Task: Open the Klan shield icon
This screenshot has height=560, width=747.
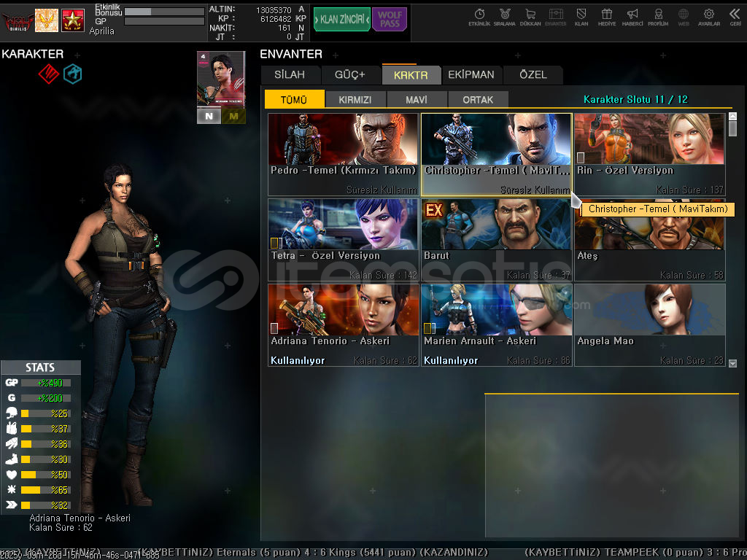Action: pyautogui.click(x=581, y=17)
